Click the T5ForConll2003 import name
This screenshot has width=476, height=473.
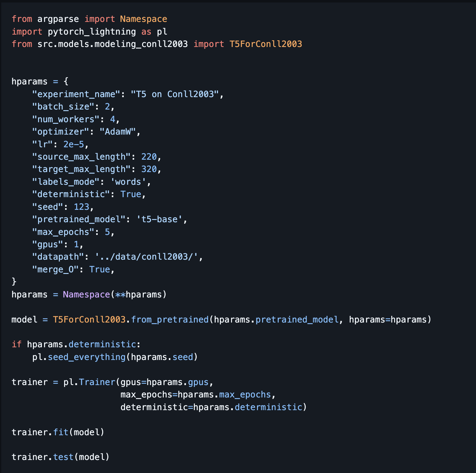tap(266, 44)
